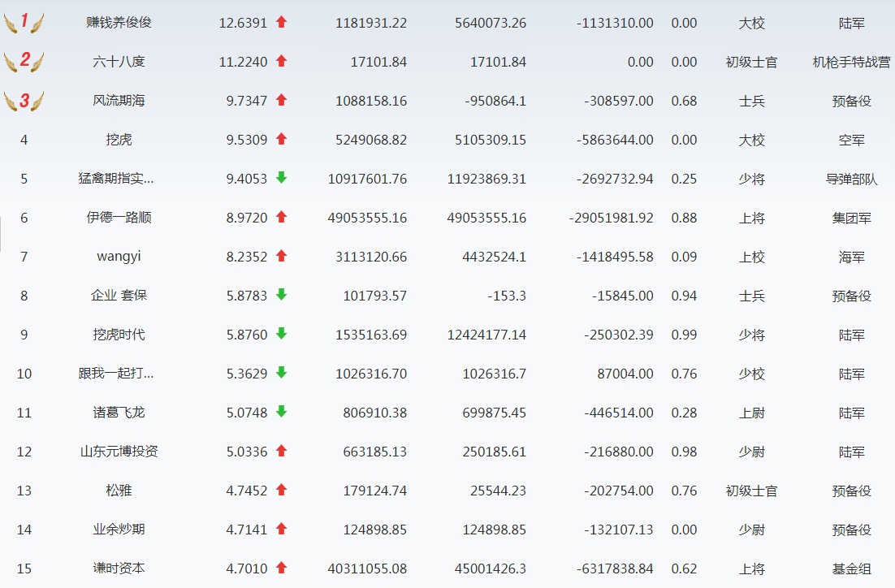Select value 40311055.08 in row 15
Viewport: 895px width, 588px height.
(x=367, y=569)
